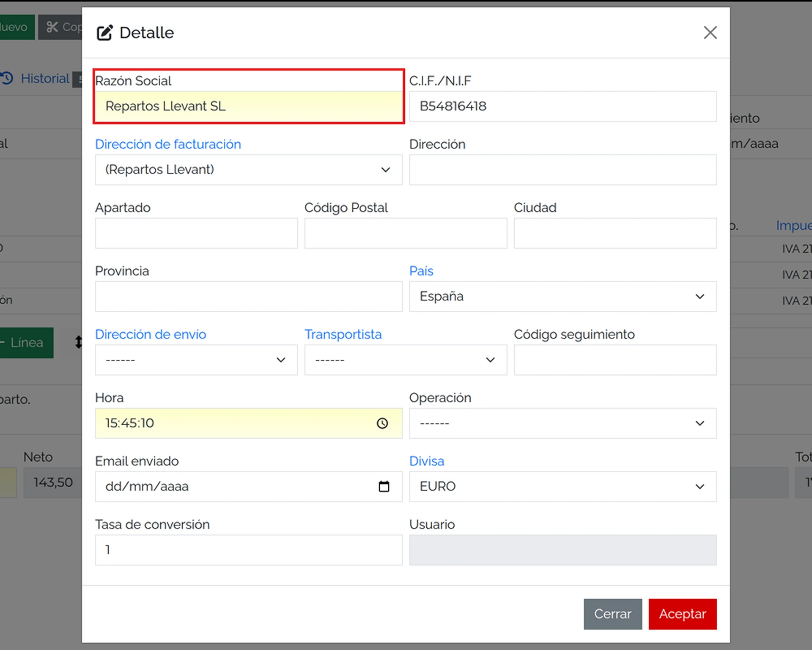812x650 pixels.
Task: Open the País dropdown showing España
Action: (562, 297)
